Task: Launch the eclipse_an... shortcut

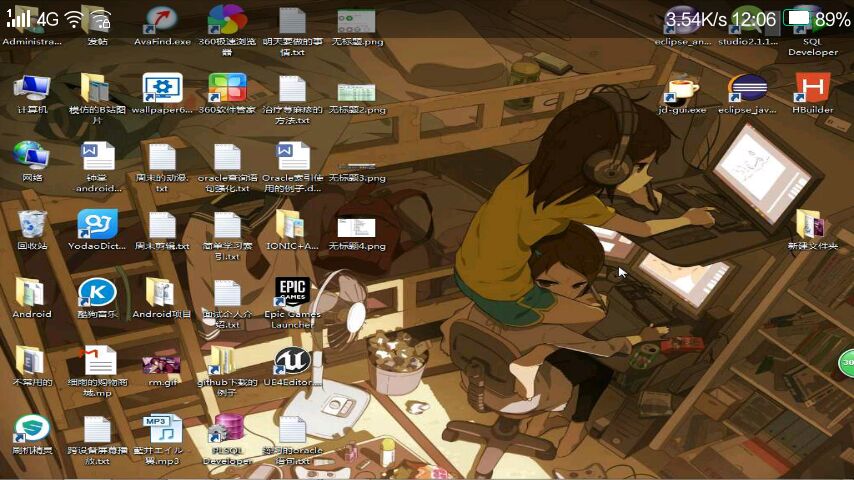Action: tap(682, 27)
